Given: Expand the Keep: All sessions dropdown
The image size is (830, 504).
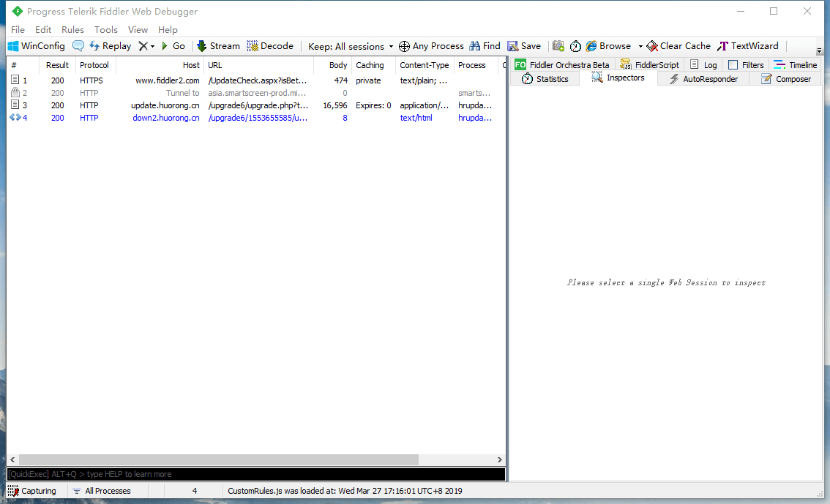Looking at the screenshot, I should tap(351, 47).
